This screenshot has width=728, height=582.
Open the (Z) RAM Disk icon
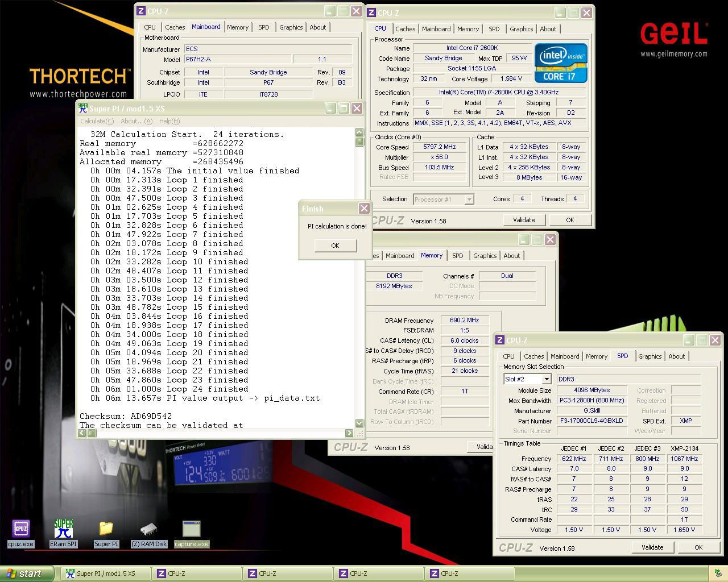click(x=149, y=529)
